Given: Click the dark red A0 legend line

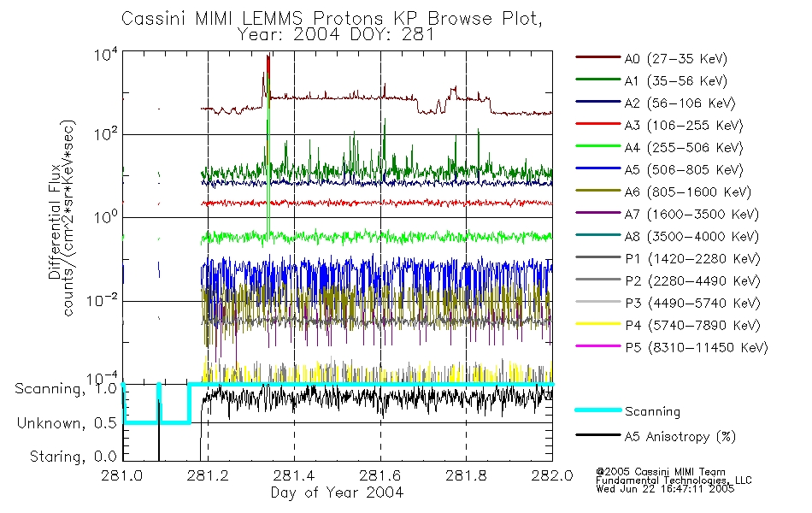Looking at the screenshot, I should (x=597, y=57).
